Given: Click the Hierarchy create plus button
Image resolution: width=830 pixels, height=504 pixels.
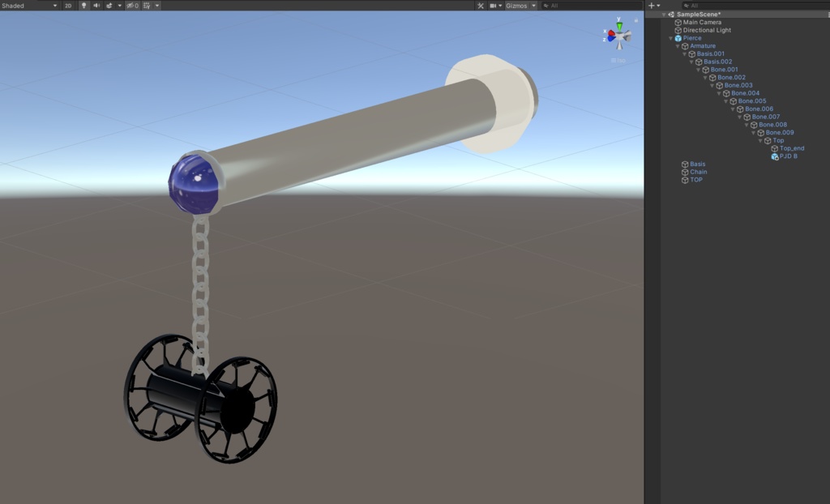Looking at the screenshot, I should click(x=652, y=6).
